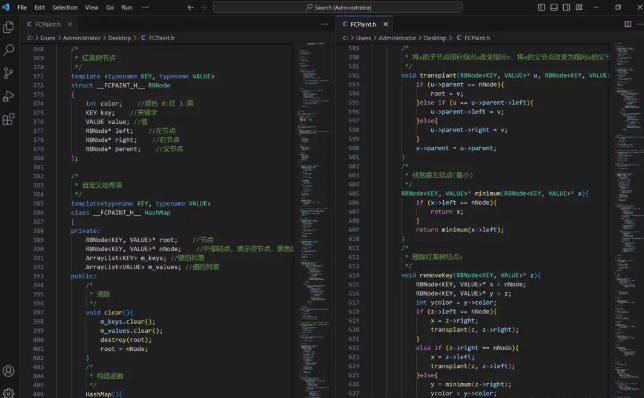This screenshot has width=644, height=398.
Task: Open the File menu
Action: coord(22,7)
